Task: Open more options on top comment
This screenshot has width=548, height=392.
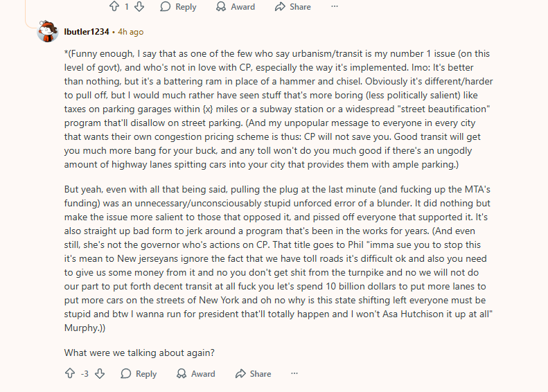Action: [335, 6]
